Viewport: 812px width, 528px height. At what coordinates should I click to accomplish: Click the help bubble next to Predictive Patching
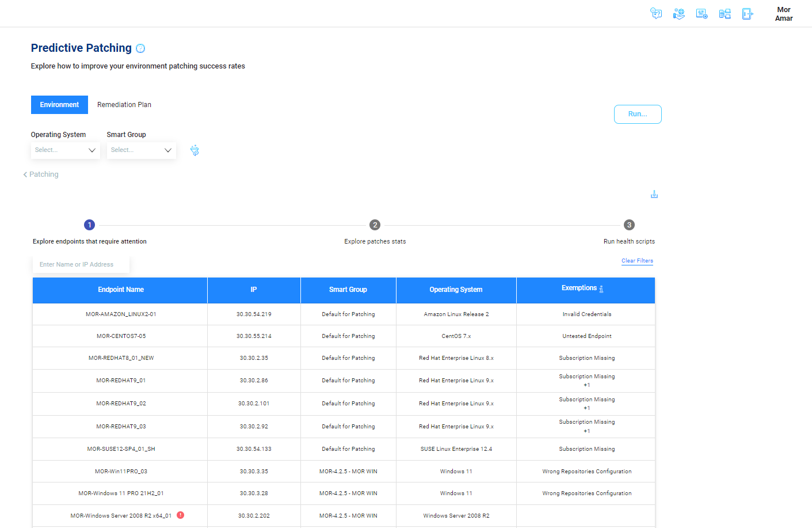pyautogui.click(x=140, y=48)
